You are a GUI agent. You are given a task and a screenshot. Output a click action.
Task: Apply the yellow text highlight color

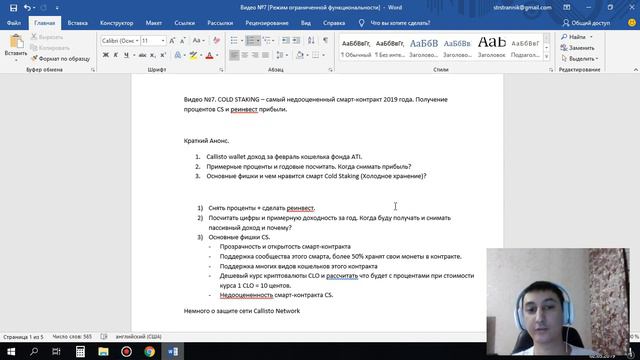tap(193, 55)
